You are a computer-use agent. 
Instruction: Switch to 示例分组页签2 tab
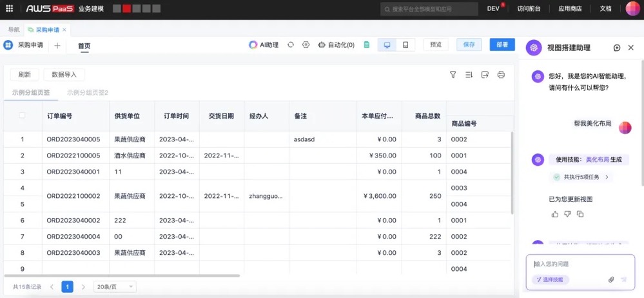[88, 92]
